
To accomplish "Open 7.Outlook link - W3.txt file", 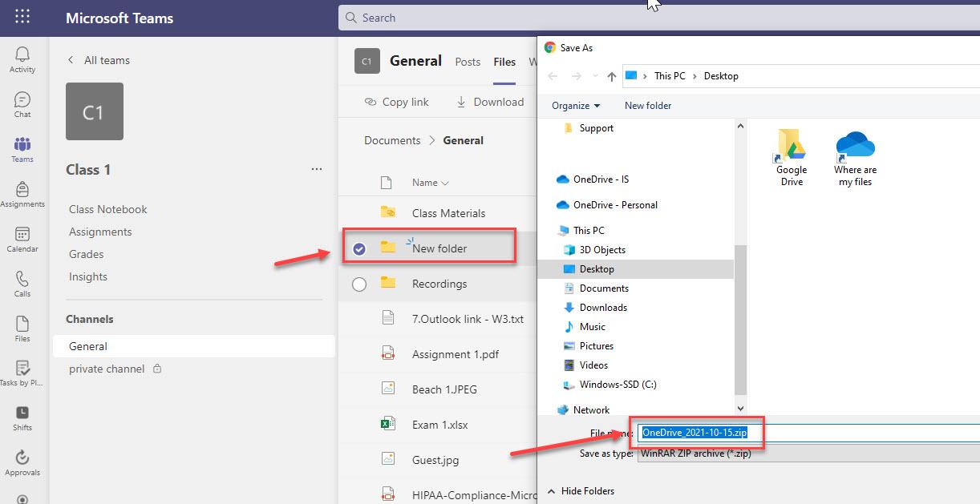I will [468, 319].
